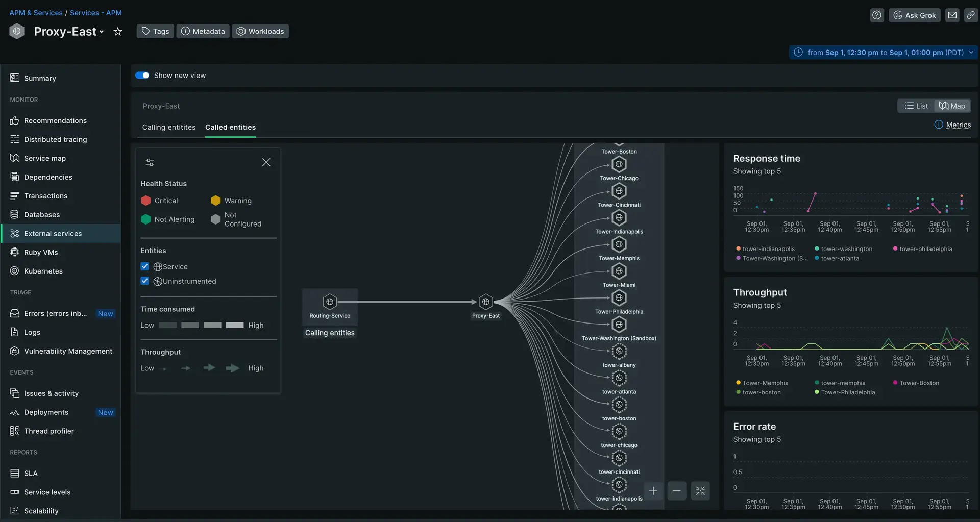Click the help question mark icon
The height and width of the screenshot is (522, 980).
click(x=876, y=15)
